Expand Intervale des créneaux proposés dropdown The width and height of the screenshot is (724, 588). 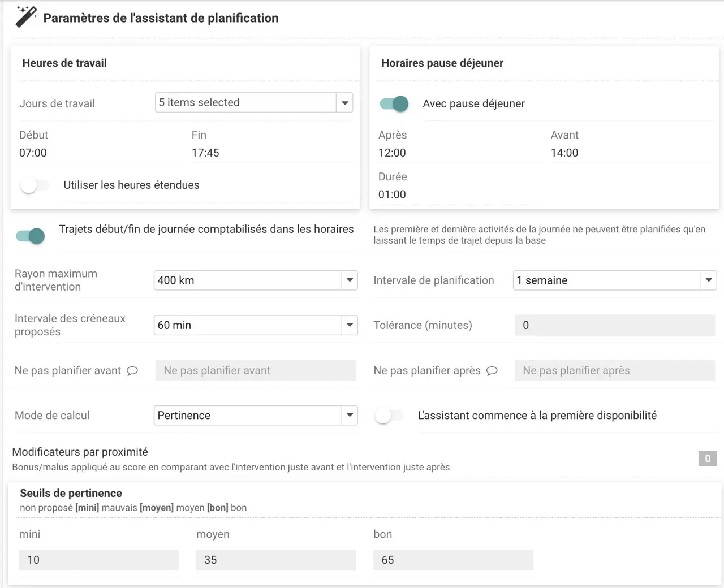[x=350, y=325]
